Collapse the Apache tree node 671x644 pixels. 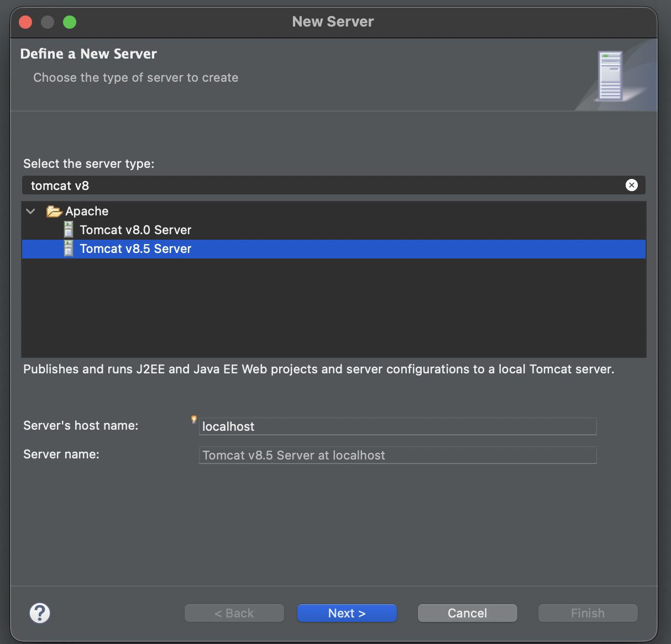tap(31, 211)
